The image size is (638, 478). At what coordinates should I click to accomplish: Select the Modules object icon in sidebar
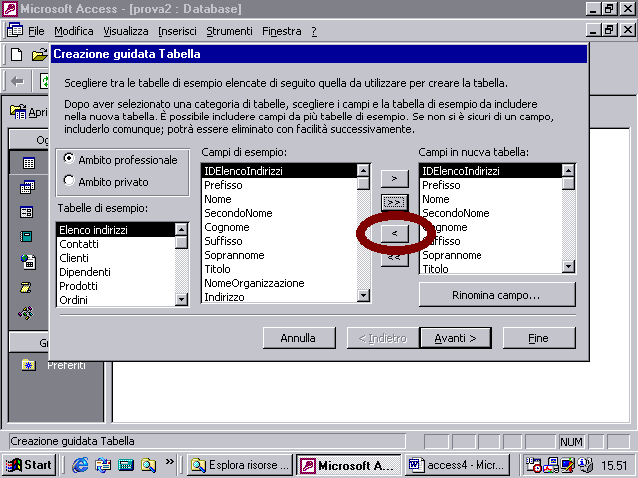(26, 312)
